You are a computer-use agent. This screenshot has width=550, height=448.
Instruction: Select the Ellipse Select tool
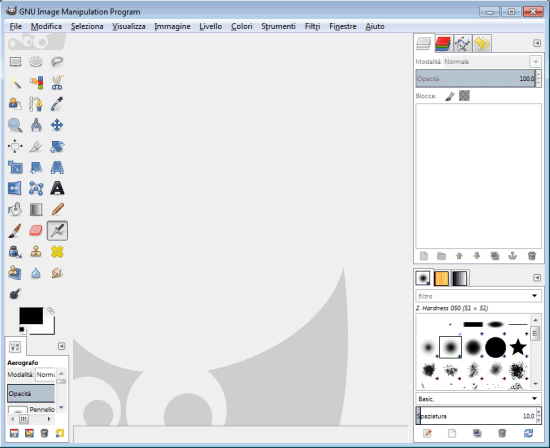[x=36, y=62]
